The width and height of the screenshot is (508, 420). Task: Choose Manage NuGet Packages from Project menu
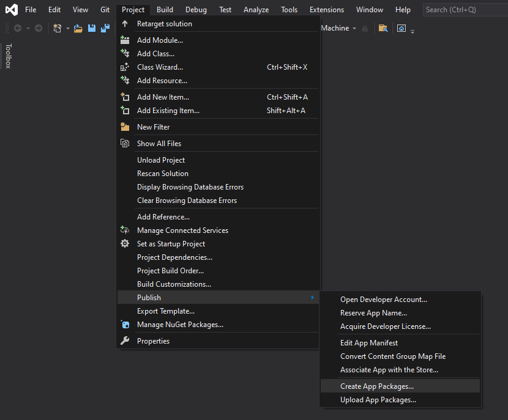tap(180, 325)
